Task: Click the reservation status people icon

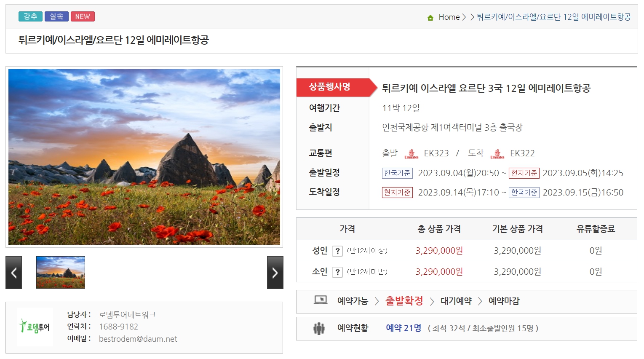Action: (319, 328)
